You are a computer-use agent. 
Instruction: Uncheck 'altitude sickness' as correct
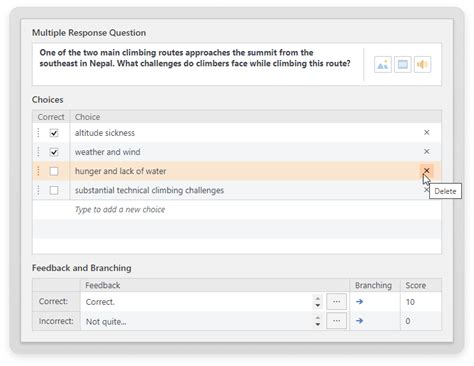54,133
